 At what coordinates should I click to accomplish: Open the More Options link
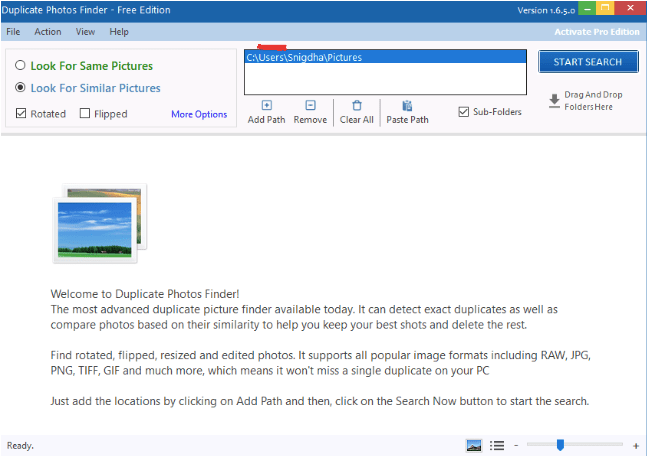(199, 114)
